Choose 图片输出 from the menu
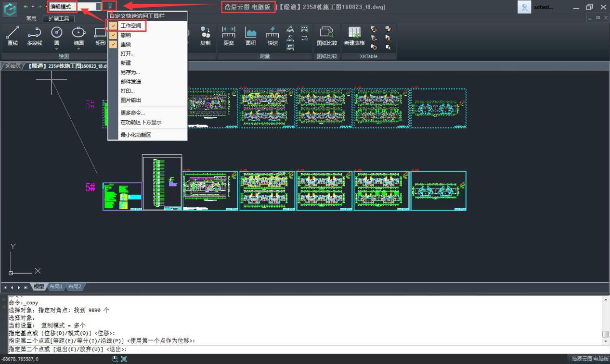 (x=147, y=100)
